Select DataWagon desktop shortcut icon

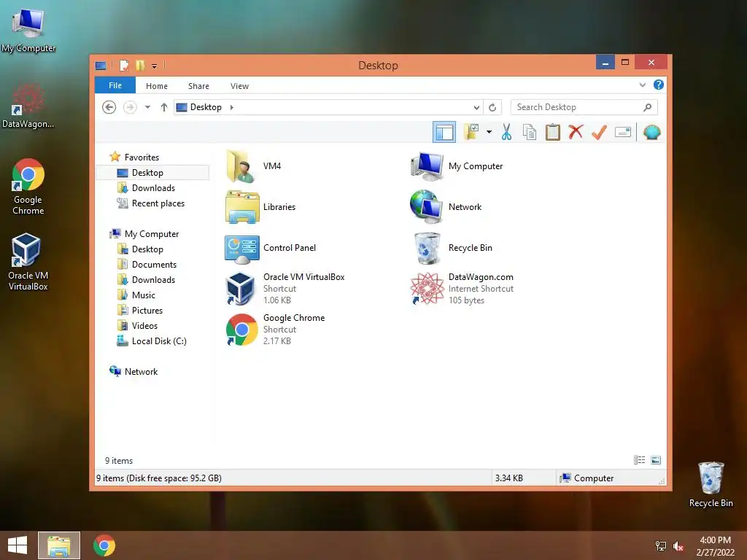click(x=28, y=106)
